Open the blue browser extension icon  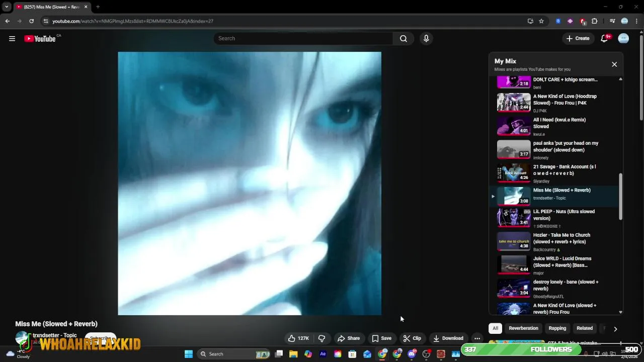click(558, 21)
